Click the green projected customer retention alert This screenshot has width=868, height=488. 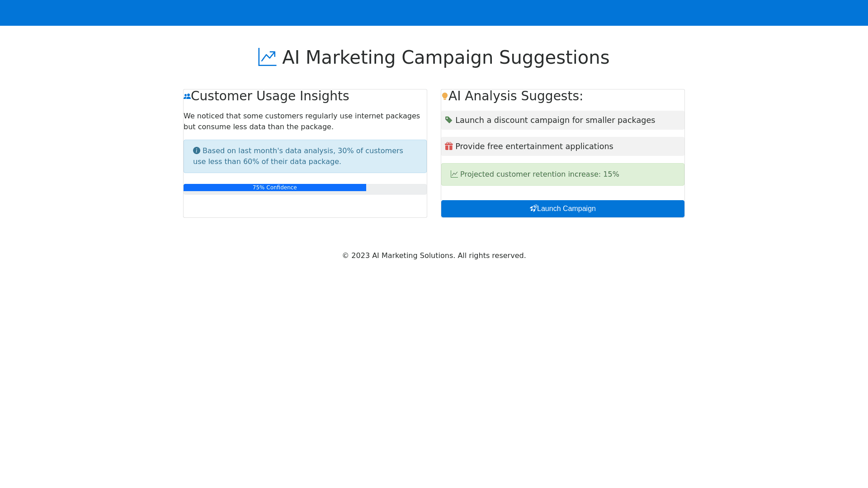pyautogui.click(x=562, y=174)
